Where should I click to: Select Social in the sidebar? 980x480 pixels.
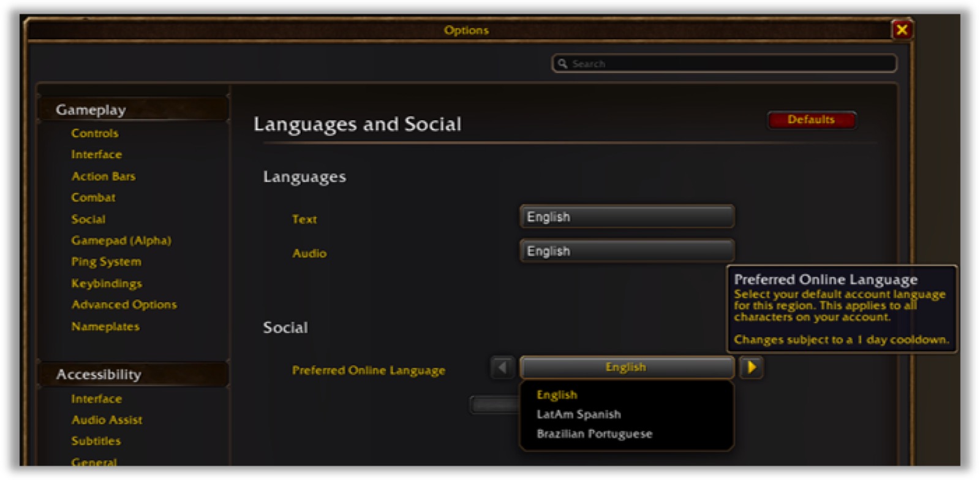tap(88, 219)
